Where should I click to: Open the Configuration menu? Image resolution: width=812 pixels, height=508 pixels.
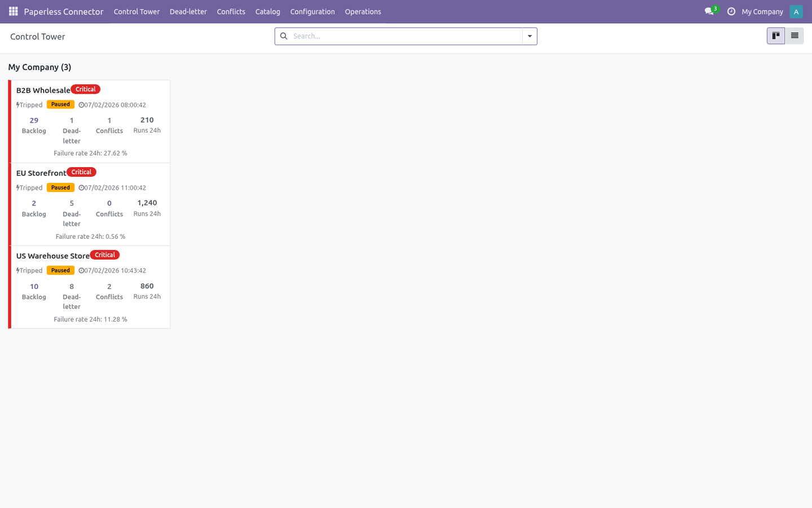(x=312, y=11)
